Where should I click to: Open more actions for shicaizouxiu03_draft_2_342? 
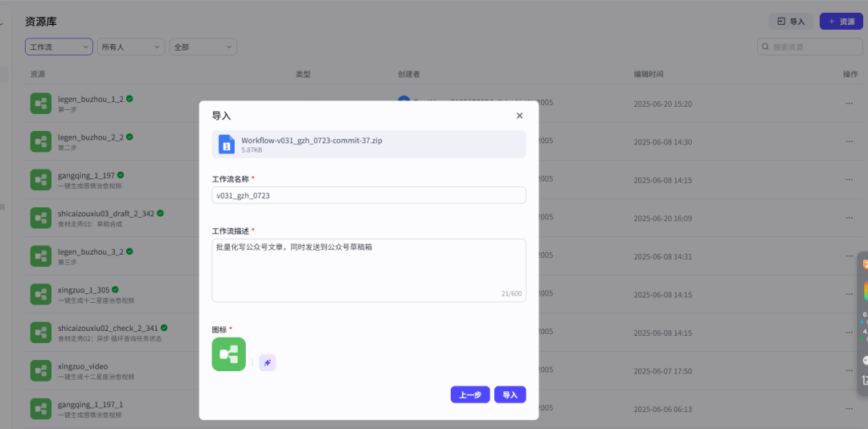point(850,218)
